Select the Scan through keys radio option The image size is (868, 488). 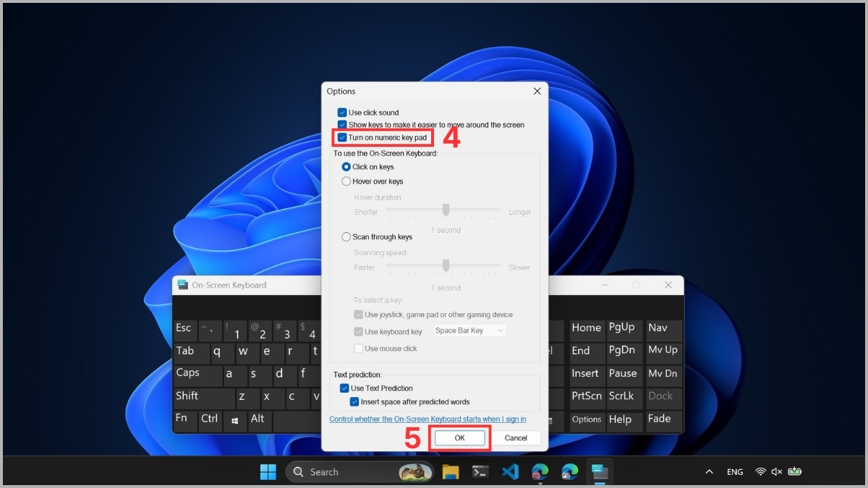[346, 237]
